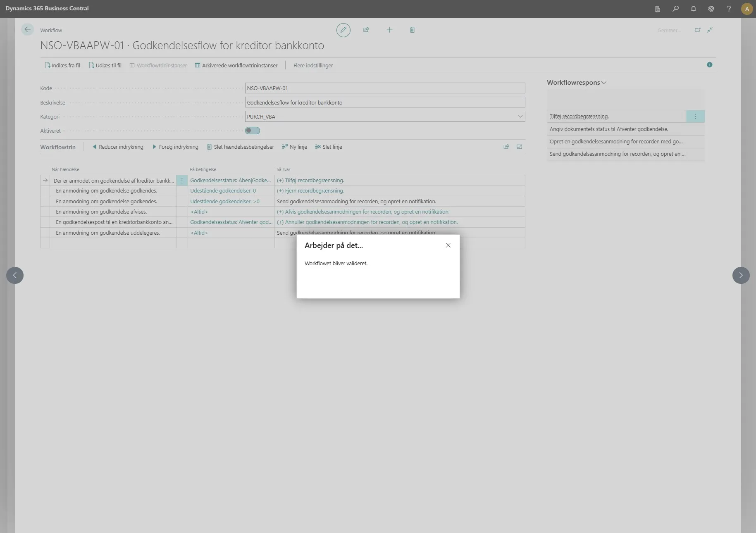Viewport: 756px width, 533px height.
Task: Open response (+) Annuller godkendelsesanmodningen
Action: coord(367,222)
